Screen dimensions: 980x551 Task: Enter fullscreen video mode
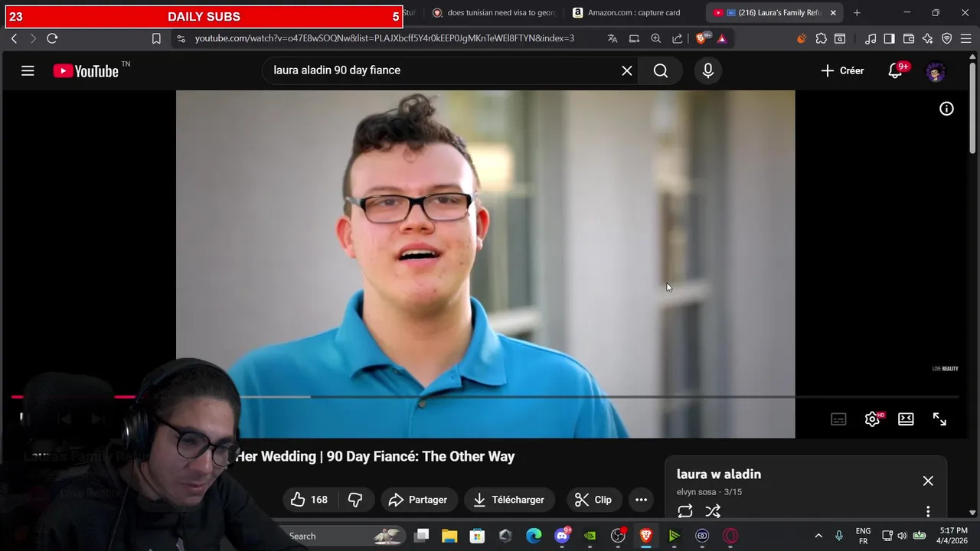point(939,419)
